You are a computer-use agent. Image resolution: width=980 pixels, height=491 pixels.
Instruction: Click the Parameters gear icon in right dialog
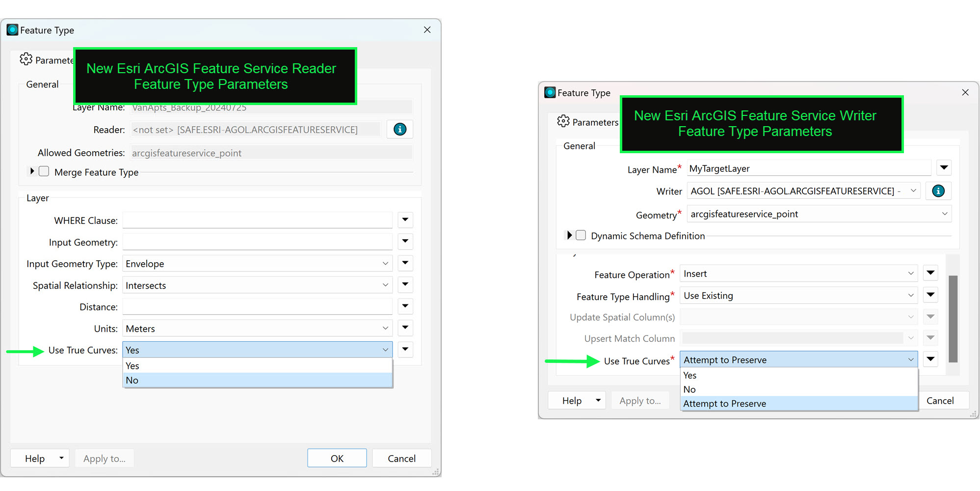(563, 121)
